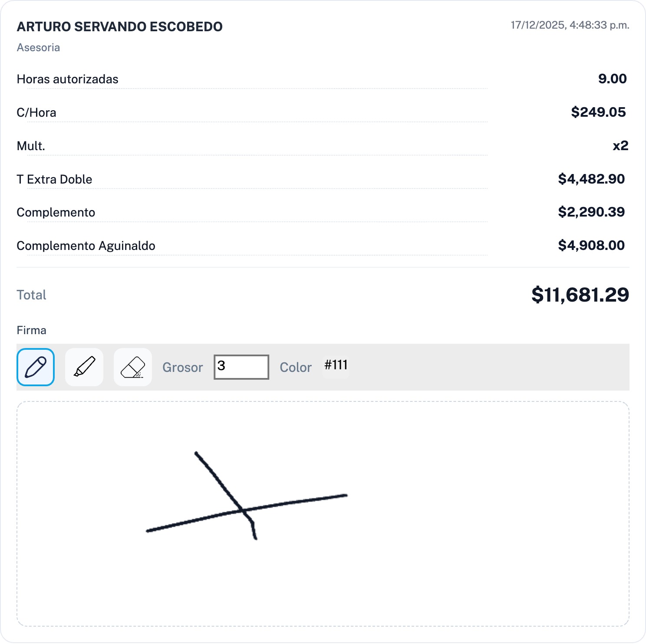The width and height of the screenshot is (646, 644).
Task: Click the Asesoria subtitle text
Action: click(38, 48)
